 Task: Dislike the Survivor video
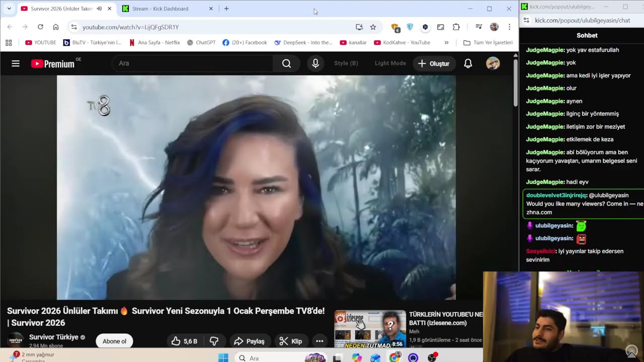214,341
